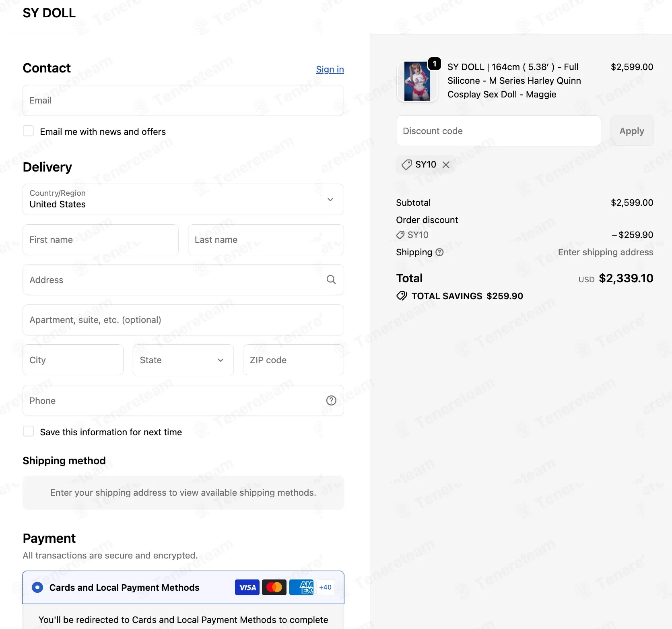Screen dimensions: 672x629
Task: Select Cards and Local Payment Methods radio
Action: [37, 588]
